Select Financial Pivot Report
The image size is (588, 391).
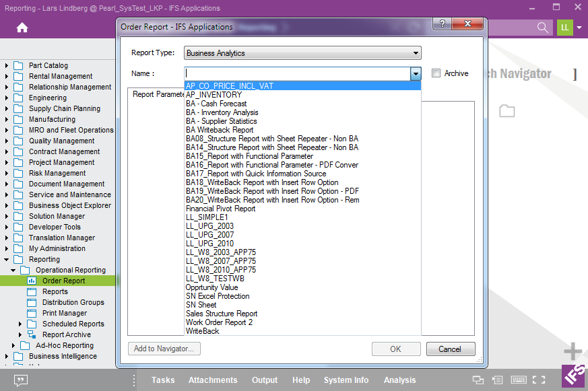(x=302, y=209)
